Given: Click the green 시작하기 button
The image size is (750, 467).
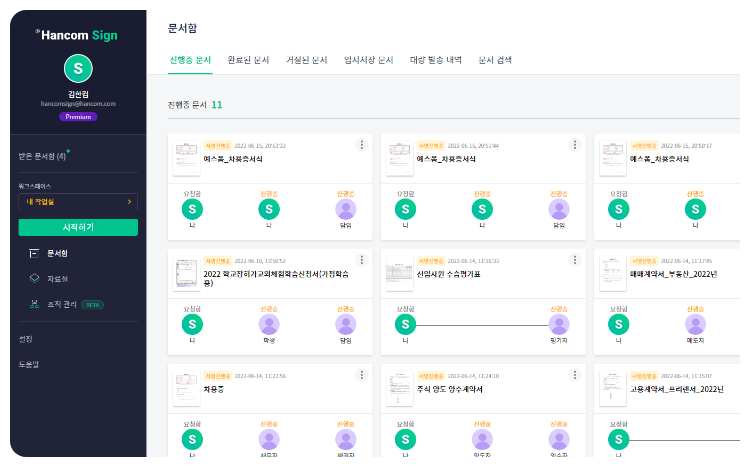Looking at the screenshot, I should (x=78, y=227).
